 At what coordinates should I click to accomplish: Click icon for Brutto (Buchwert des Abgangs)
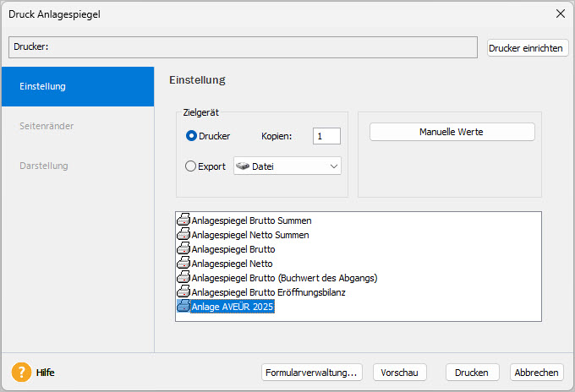coord(183,278)
